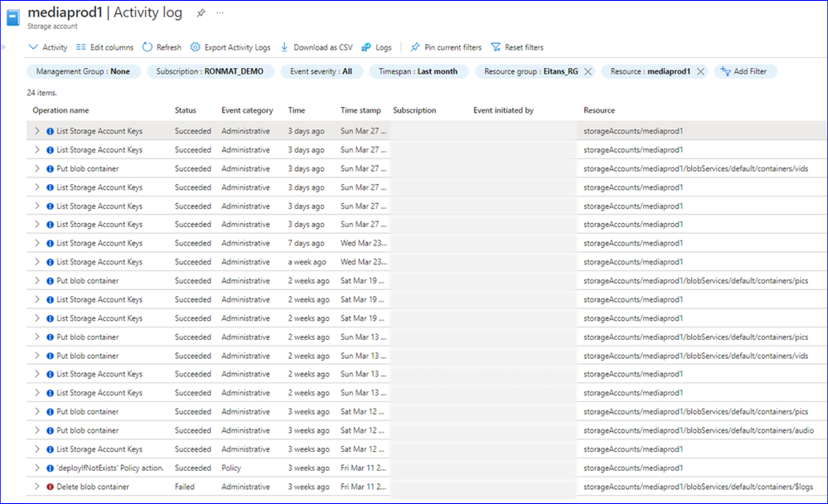
Task: Sort by the Event category column header
Action: 247,110
